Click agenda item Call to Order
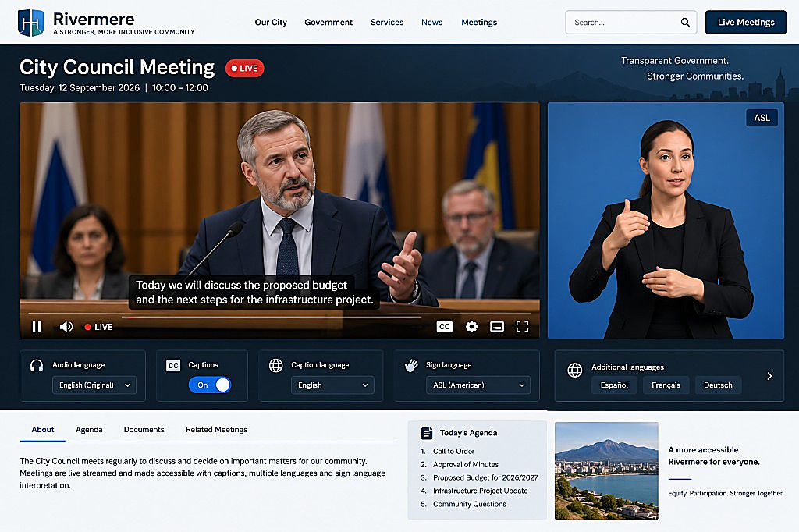Image resolution: width=799 pixels, height=532 pixels. point(453,452)
